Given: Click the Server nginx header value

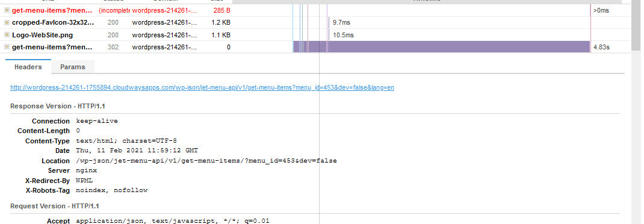Looking at the screenshot, I should pos(86,170).
